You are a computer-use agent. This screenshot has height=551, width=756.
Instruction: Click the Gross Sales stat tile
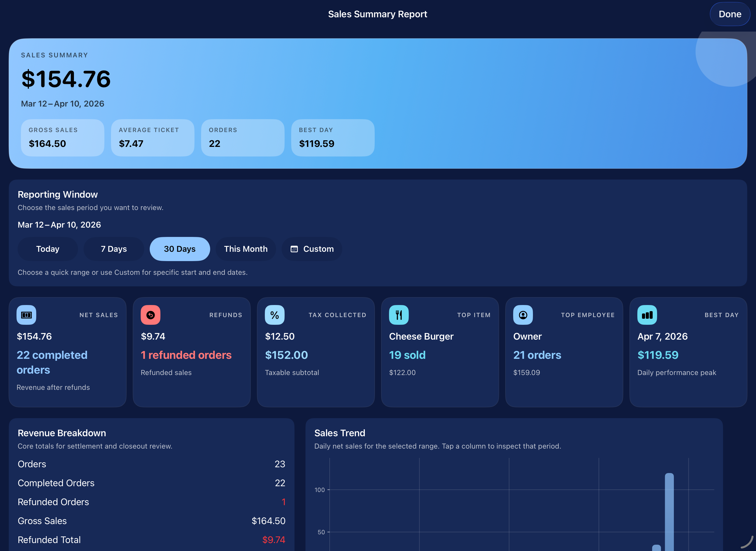(x=62, y=138)
